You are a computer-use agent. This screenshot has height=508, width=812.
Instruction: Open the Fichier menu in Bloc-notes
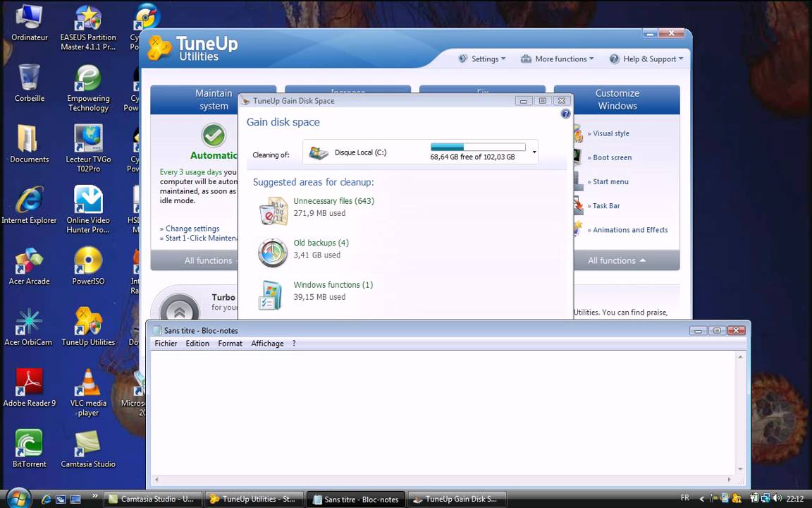(x=166, y=343)
